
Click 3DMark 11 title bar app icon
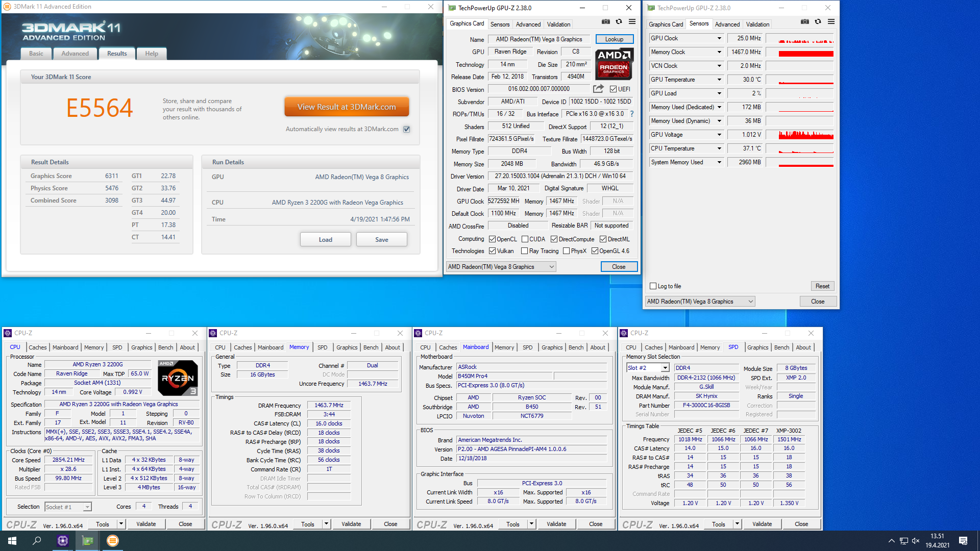tap(7, 7)
